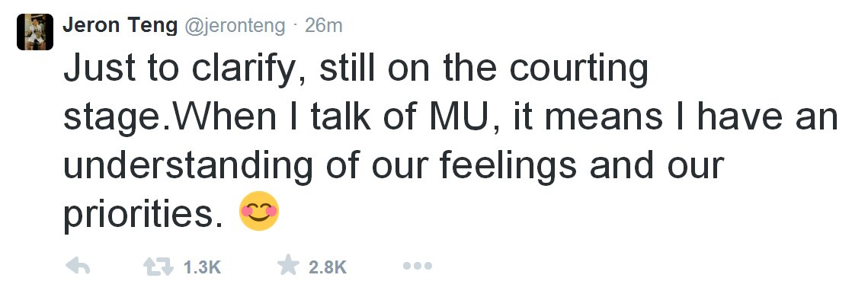Retweet this tweet using the arrows icon

tap(159, 267)
